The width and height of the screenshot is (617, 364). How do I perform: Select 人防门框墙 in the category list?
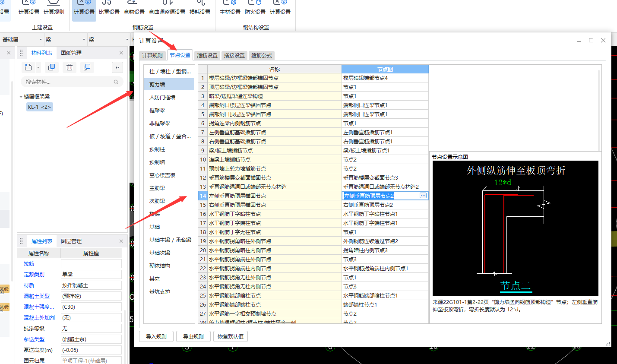[x=170, y=97]
